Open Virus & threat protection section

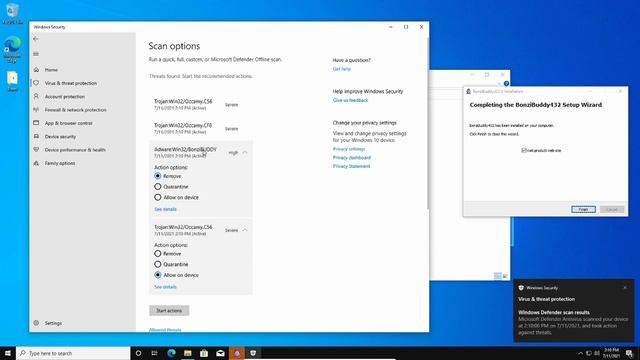tap(71, 83)
